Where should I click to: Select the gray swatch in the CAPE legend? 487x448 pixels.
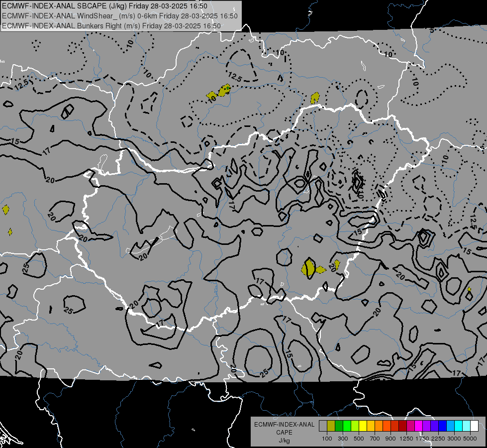point(323,426)
